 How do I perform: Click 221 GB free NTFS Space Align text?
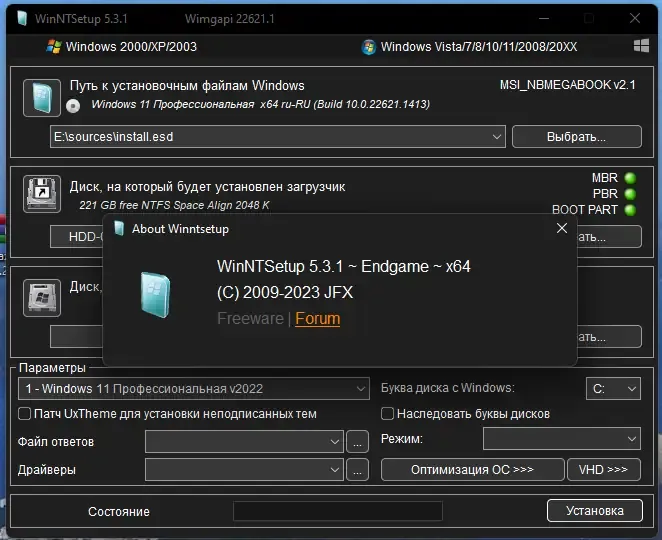(x=174, y=205)
